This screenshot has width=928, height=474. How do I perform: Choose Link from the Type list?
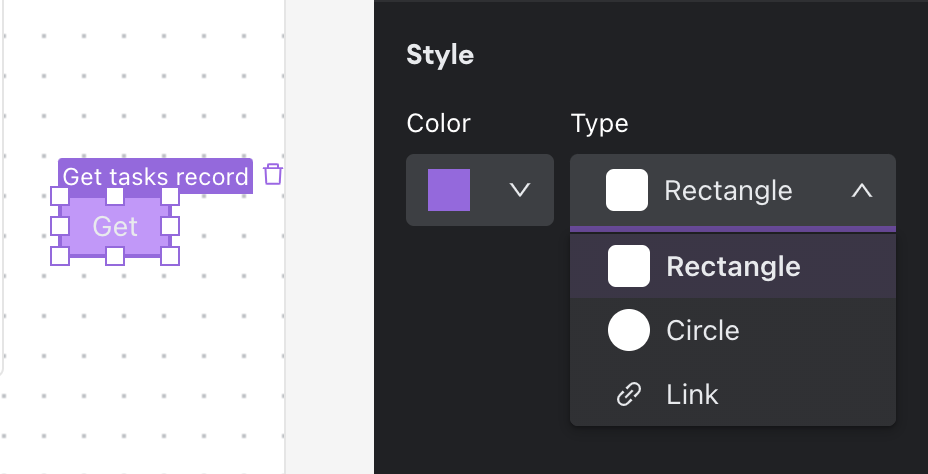tap(692, 394)
